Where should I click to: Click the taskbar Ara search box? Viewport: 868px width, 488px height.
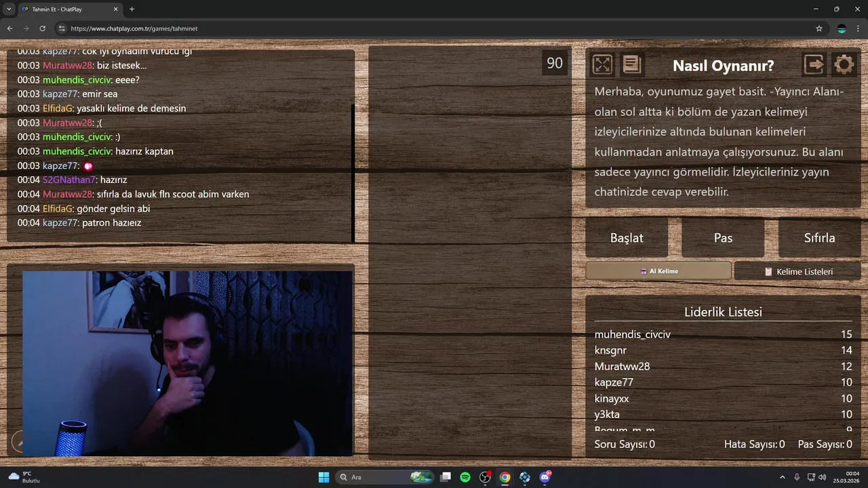click(384, 477)
